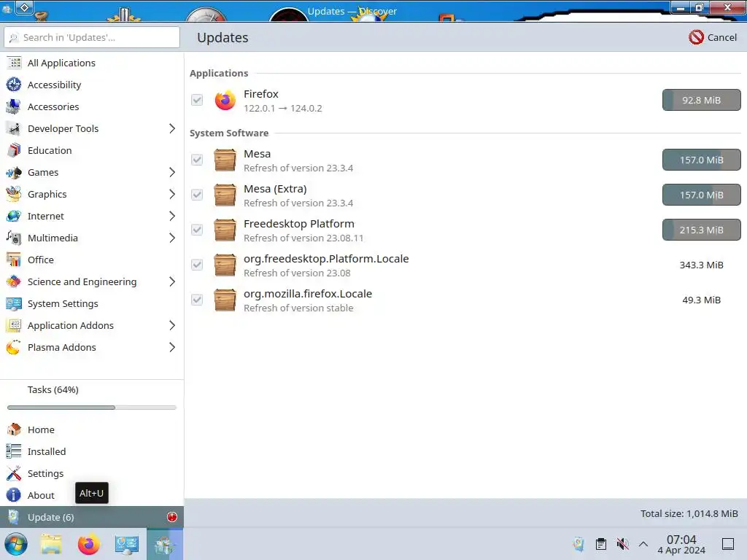Click the red update indicator on Update row

coord(172,517)
